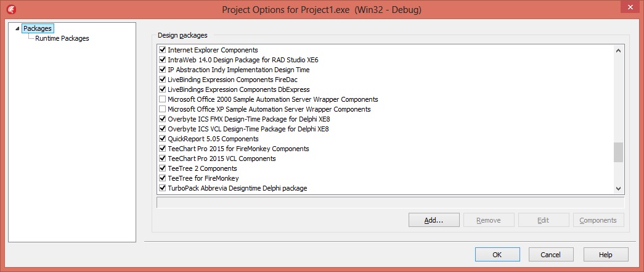Image resolution: width=644 pixels, height=272 pixels.
Task: Click the package path field below list
Action: [x=391, y=202]
